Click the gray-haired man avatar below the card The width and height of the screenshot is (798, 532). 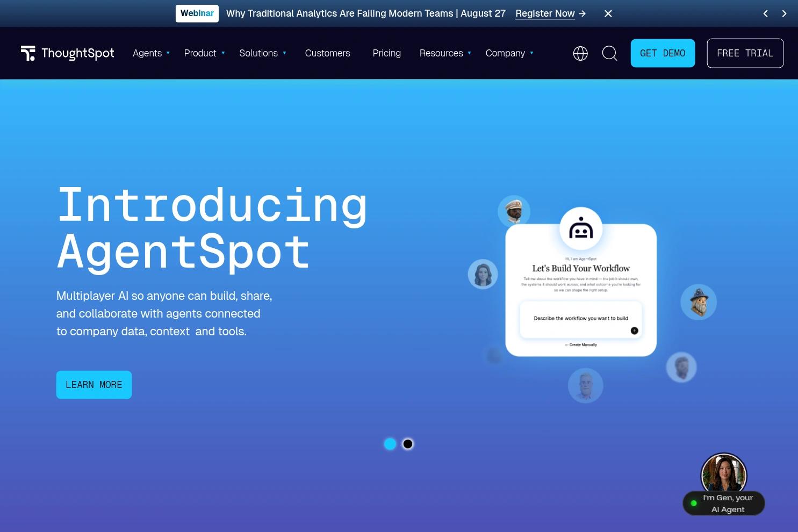(x=586, y=385)
